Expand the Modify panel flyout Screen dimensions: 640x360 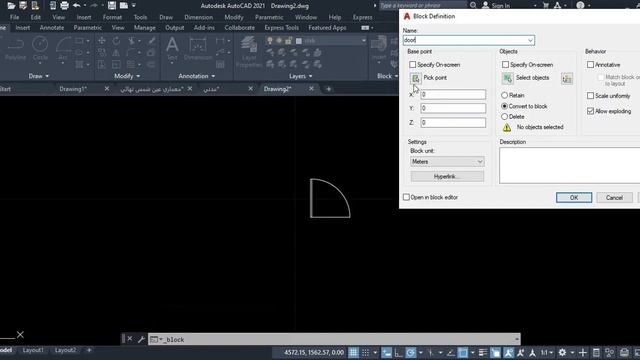(x=127, y=76)
